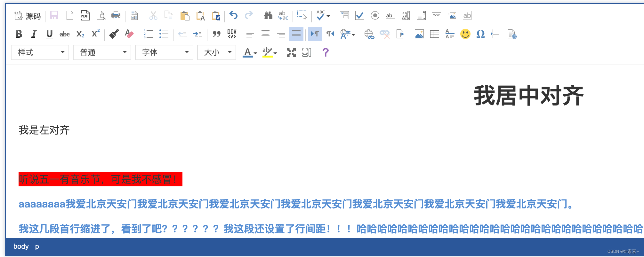The image size is (644, 257).
Task: Click the Copy Formatting brush
Action: (x=114, y=34)
